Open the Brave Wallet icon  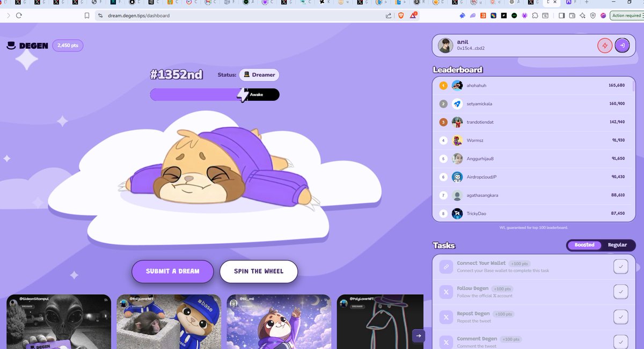coord(572,16)
